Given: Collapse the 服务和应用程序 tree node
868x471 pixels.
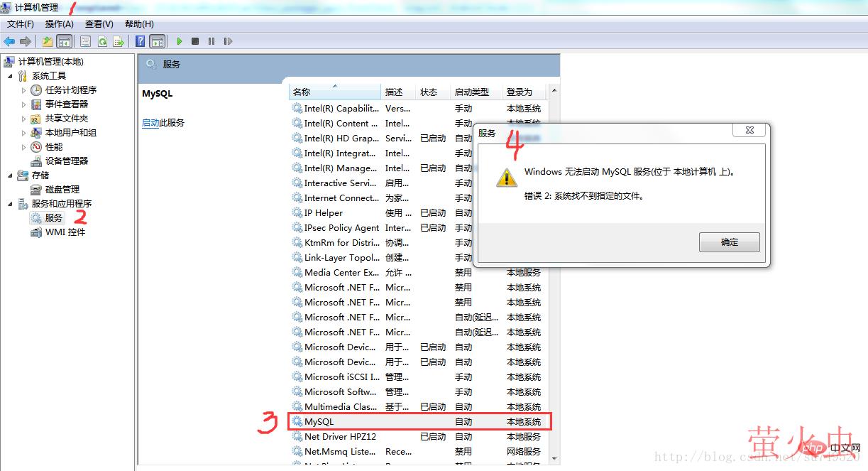Looking at the screenshot, I should (x=10, y=204).
